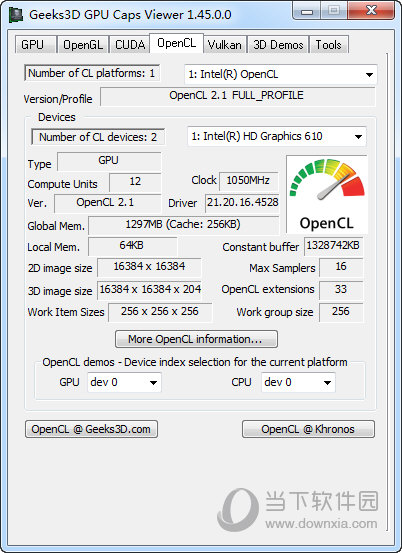
Task: Click the OpenCL extensions label
Action: pos(268,290)
